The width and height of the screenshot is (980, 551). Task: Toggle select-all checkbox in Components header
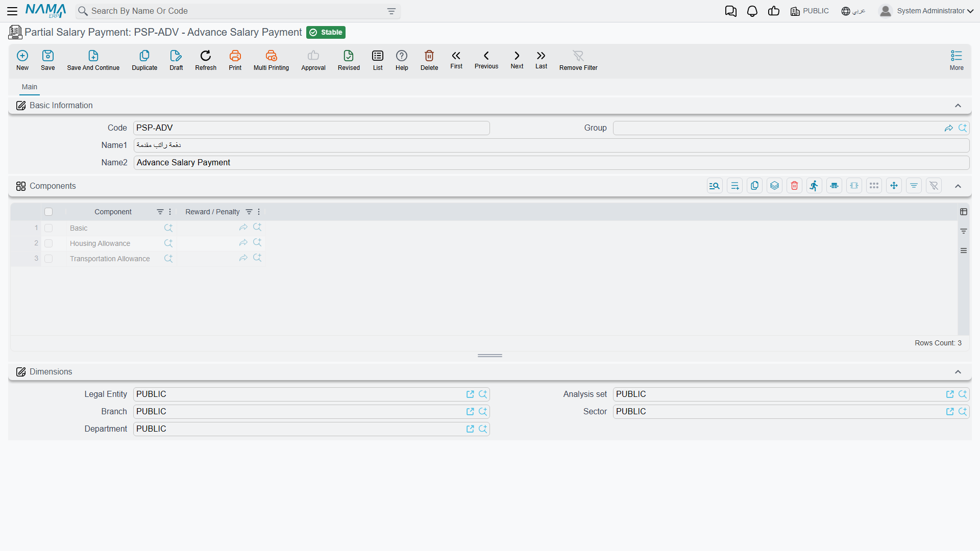point(48,212)
